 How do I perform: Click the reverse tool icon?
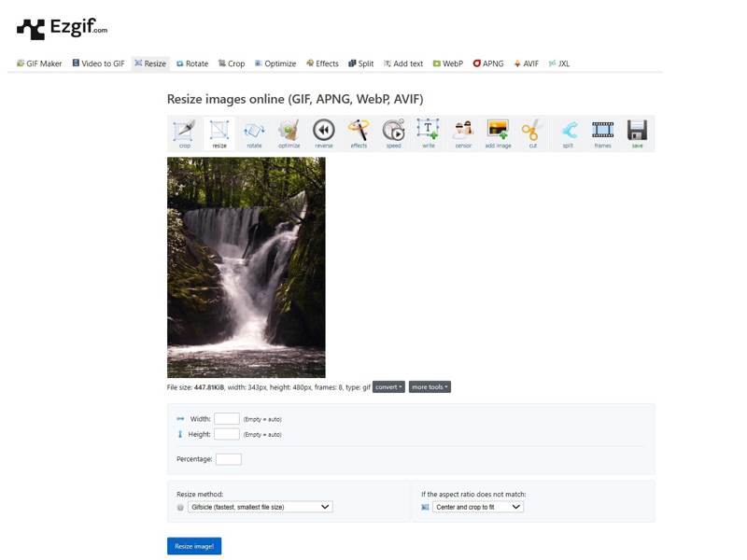click(x=324, y=133)
